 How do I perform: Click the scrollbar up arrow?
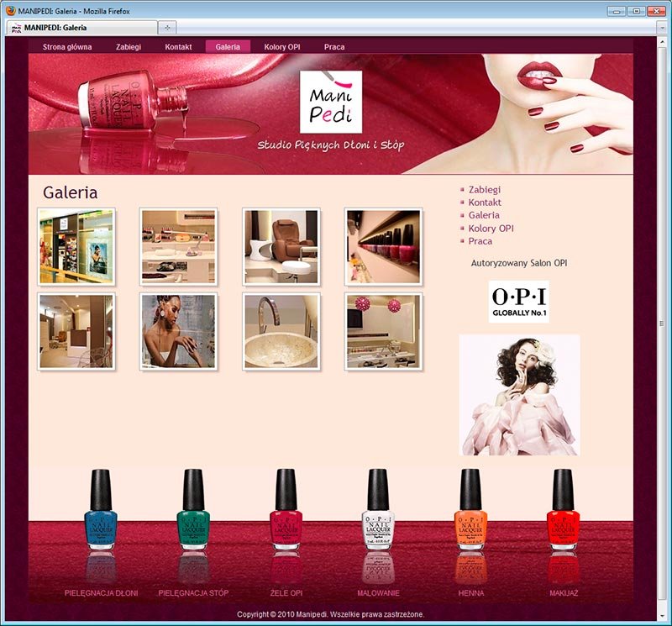coord(662,41)
